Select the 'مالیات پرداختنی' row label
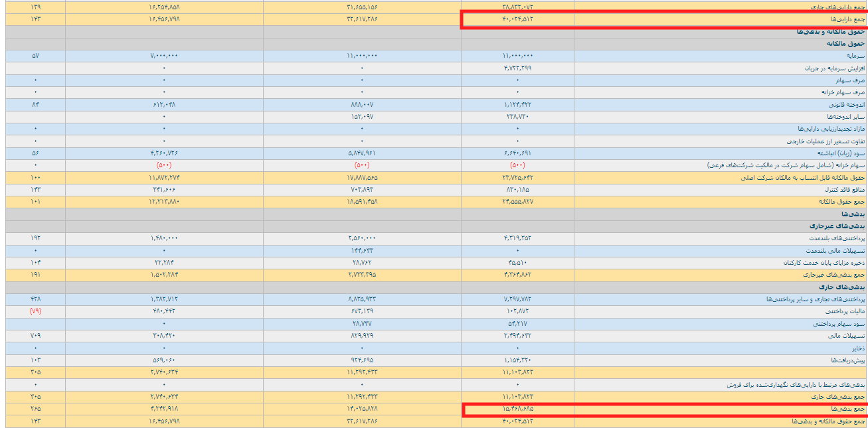The image size is (868, 428). [x=849, y=311]
